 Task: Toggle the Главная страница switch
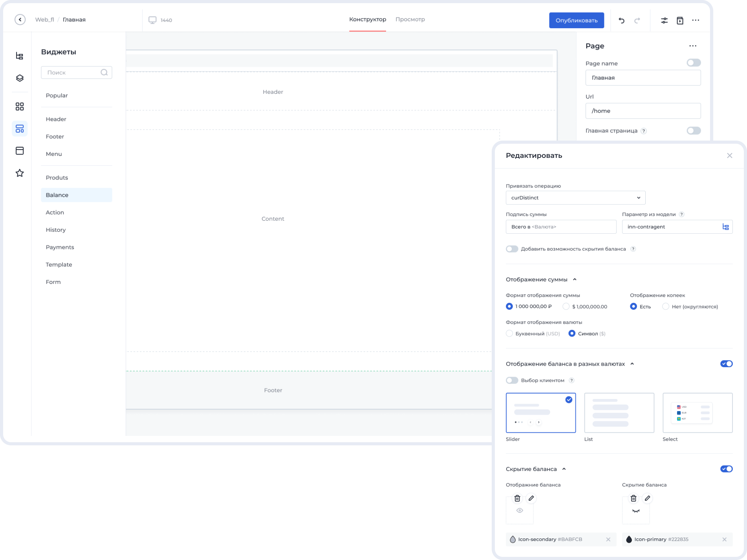(693, 131)
